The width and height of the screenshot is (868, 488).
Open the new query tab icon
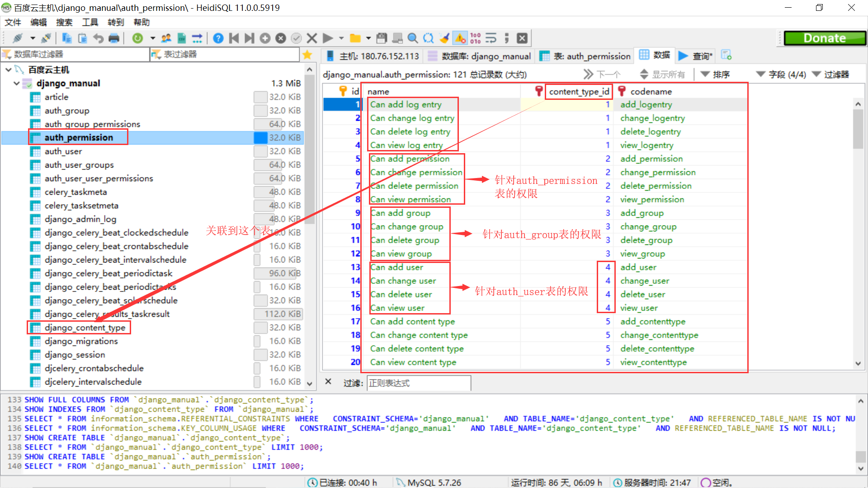(x=726, y=55)
